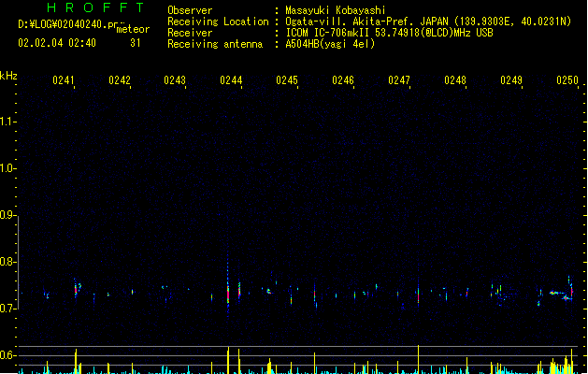Screen dimensions: 588x374
Task: Click the Receiver field label
Action: pyautogui.click(x=190, y=33)
